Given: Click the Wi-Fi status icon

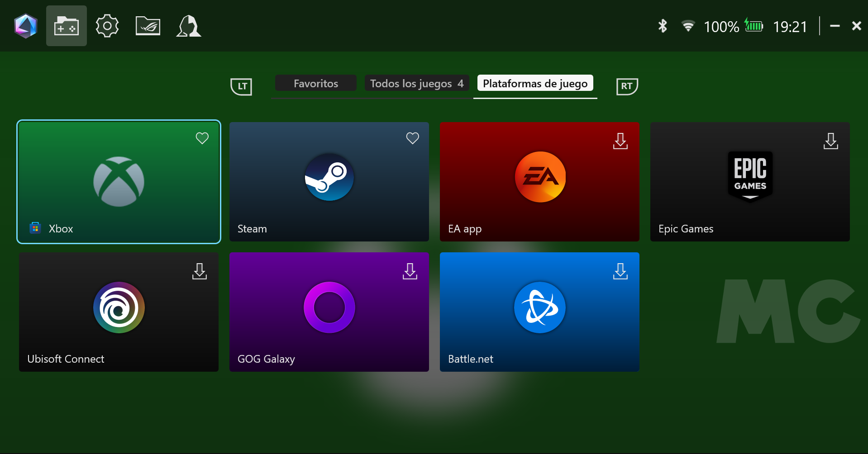Looking at the screenshot, I should pos(688,26).
